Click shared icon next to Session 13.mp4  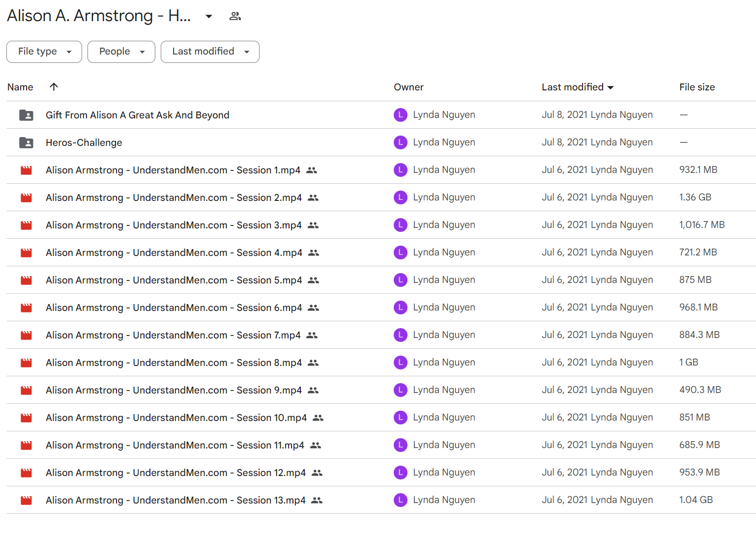(317, 500)
